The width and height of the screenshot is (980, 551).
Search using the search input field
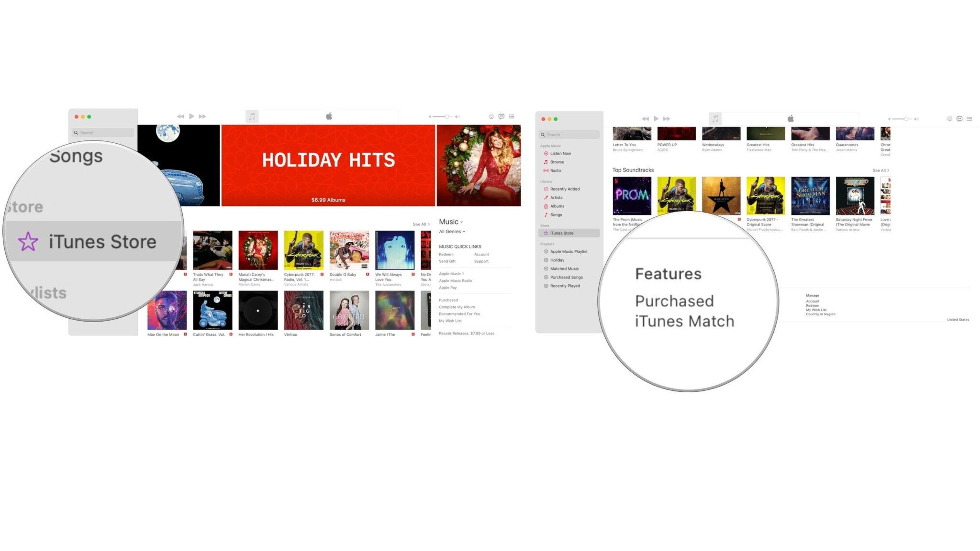(x=104, y=133)
